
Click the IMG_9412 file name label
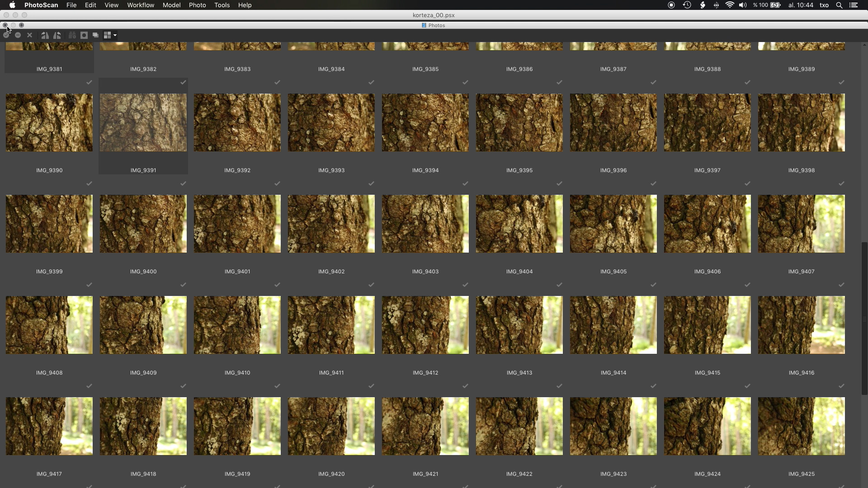[x=425, y=373]
